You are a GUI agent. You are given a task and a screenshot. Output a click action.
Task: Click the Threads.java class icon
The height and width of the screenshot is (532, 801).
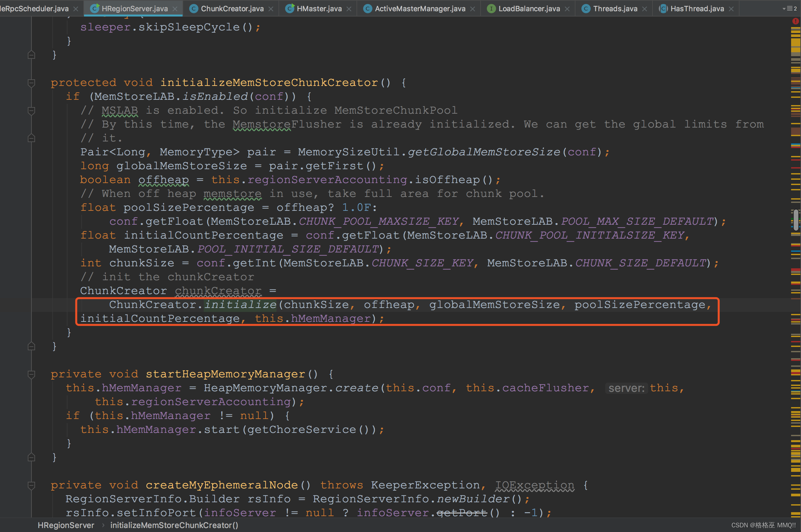click(x=586, y=9)
